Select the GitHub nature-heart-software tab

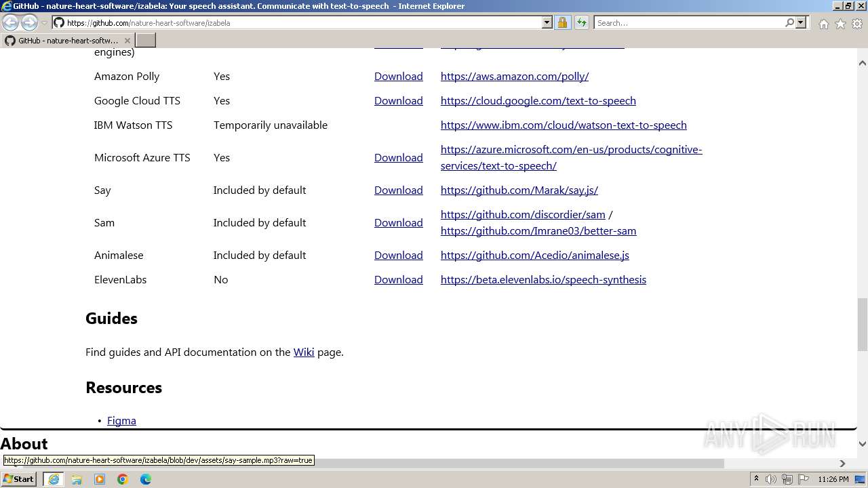click(x=67, y=41)
